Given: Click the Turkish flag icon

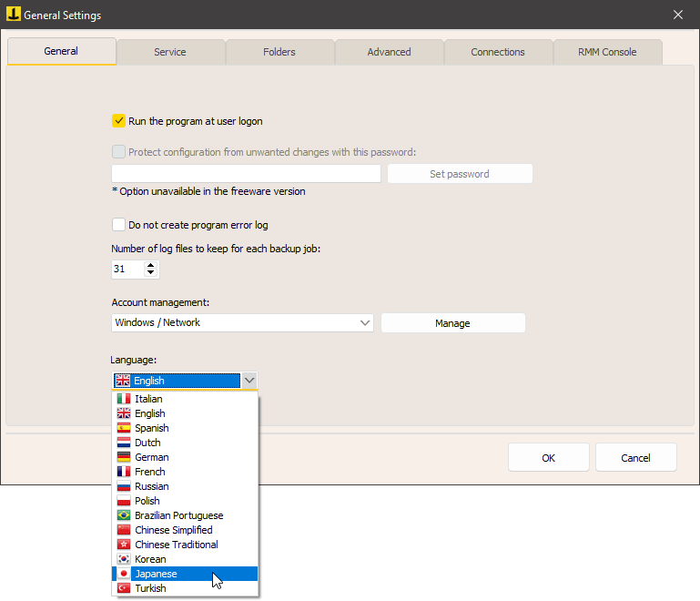Looking at the screenshot, I should pyautogui.click(x=124, y=588).
